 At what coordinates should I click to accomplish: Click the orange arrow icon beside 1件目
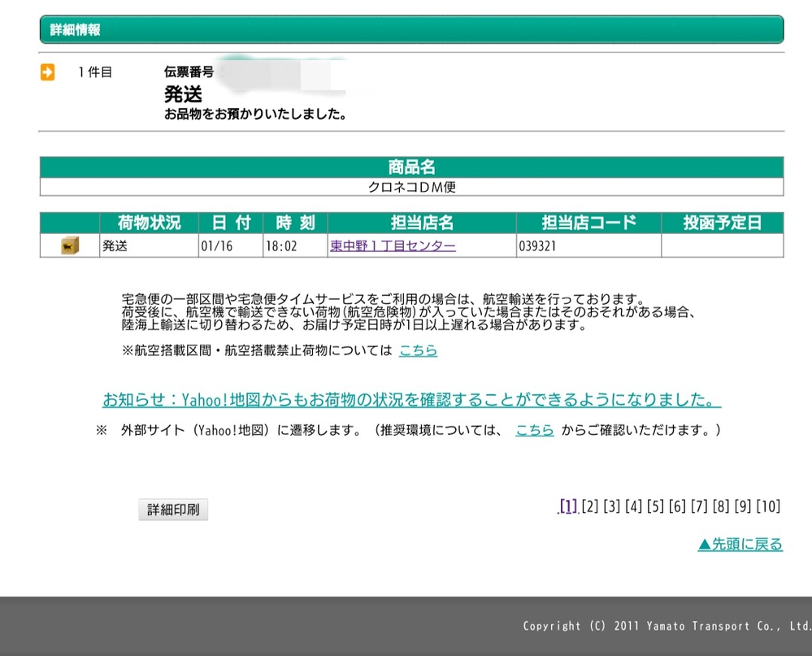tap(47, 72)
